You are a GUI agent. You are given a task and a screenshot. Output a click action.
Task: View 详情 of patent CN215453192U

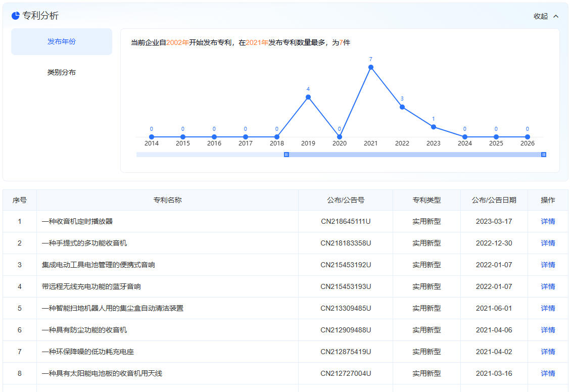548,265
